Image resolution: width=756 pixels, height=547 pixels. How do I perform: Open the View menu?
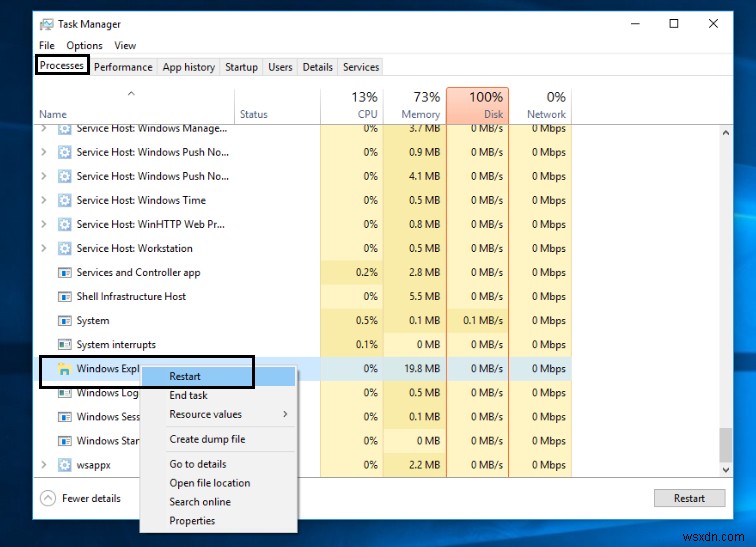[x=125, y=45]
